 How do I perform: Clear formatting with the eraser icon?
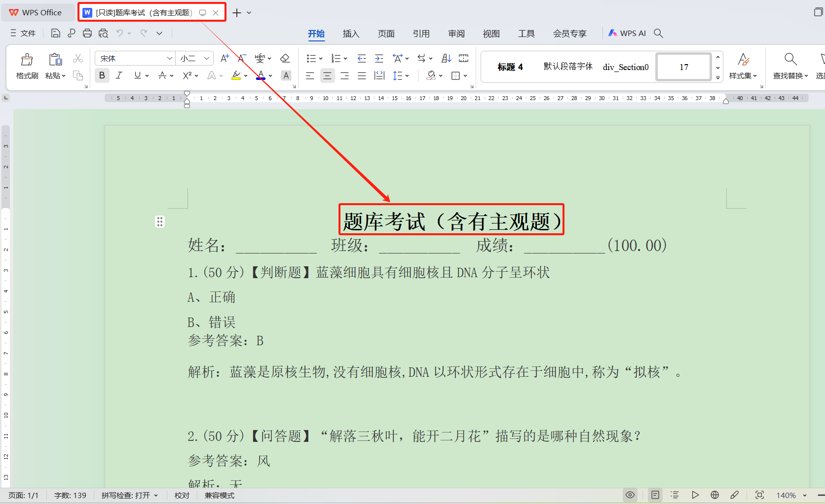(285, 58)
